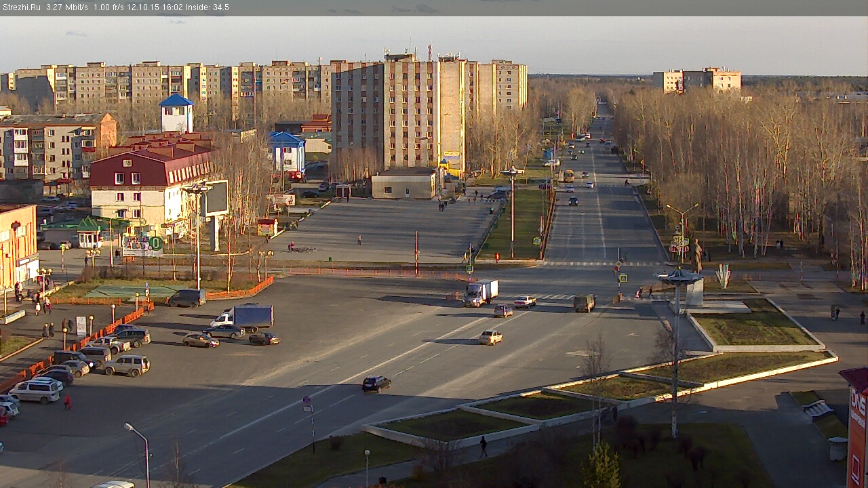Click the 1.00 fr/s frame rate text

(108, 7)
